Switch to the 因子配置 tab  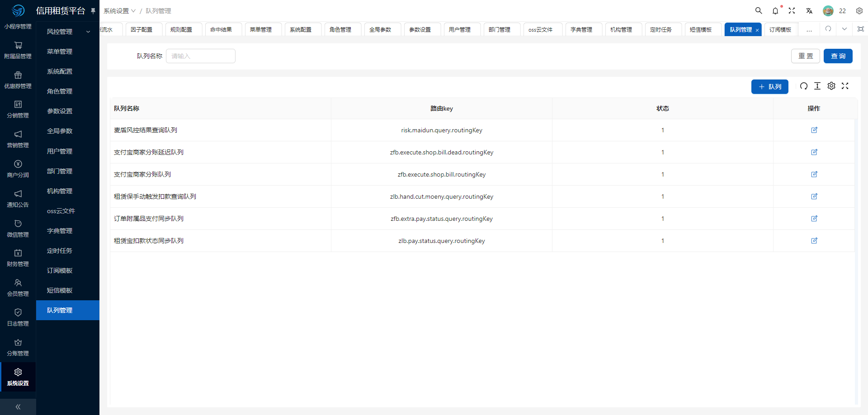(x=144, y=29)
